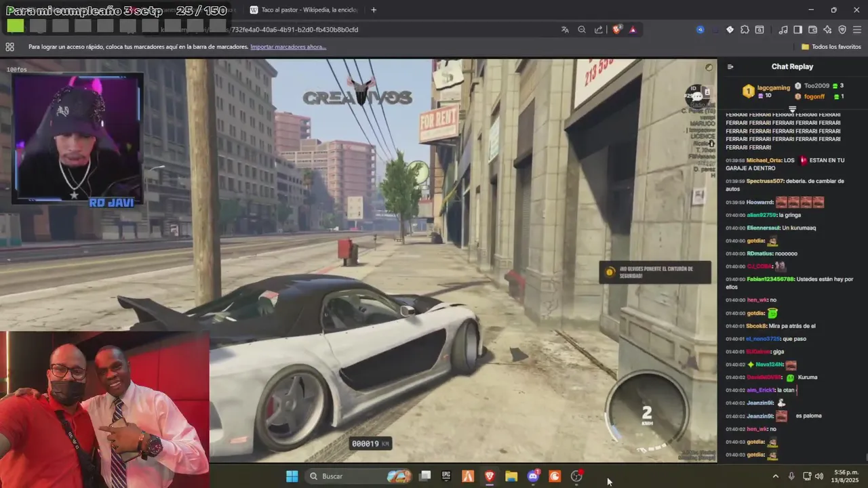The height and width of the screenshot is (488, 868).
Task: Switch to the Taco al pastor Wikipedia tab
Action: [304, 9]
